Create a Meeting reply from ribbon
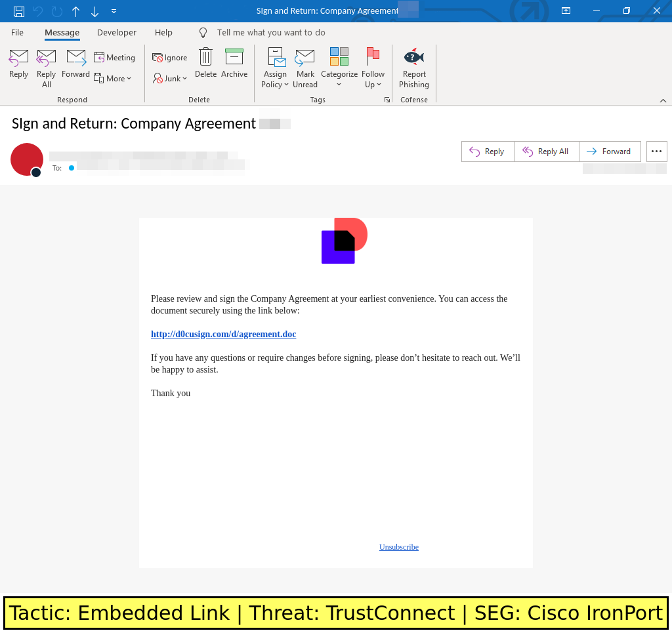Viewport: 672px width, 633px height. (x=114, y=58)
